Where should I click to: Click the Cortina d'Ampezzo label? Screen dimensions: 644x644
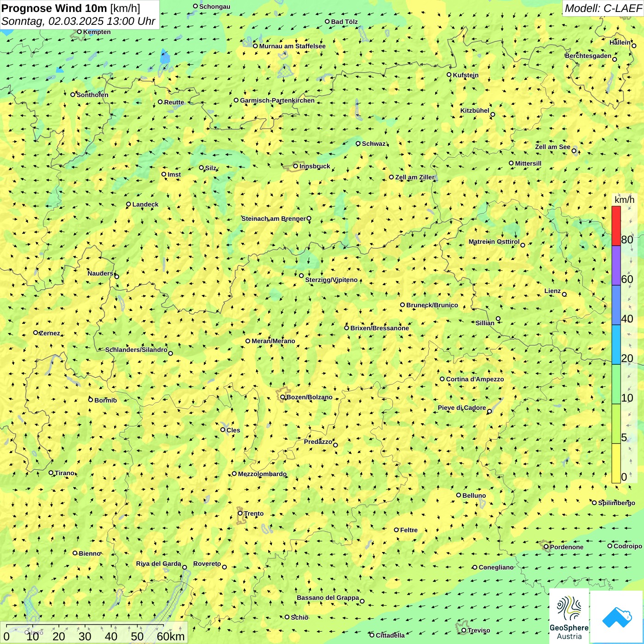pyautogui.click(x=475, y=379)
